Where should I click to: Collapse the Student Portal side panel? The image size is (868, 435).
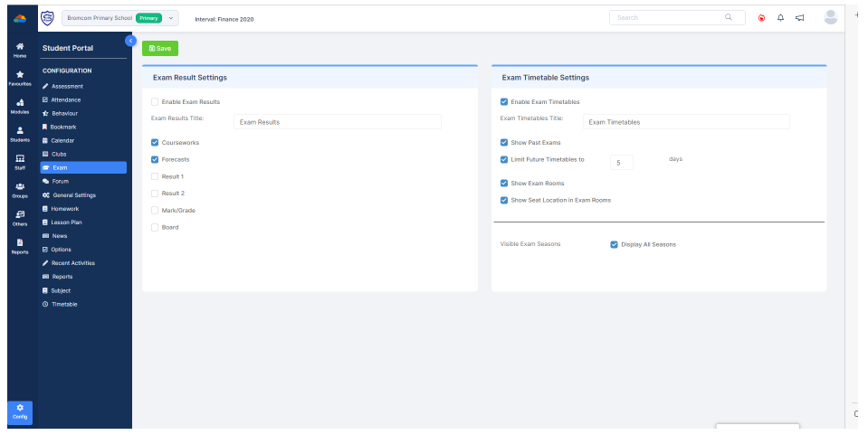130,41
